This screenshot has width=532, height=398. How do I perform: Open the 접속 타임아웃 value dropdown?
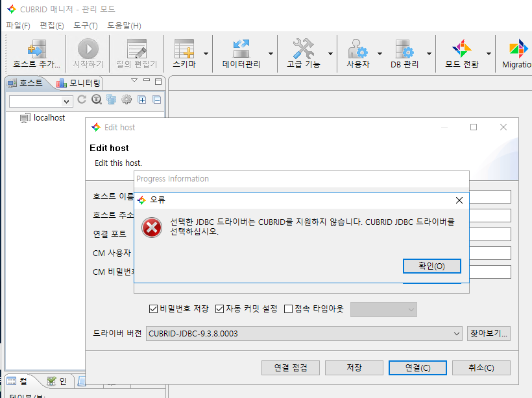[x=383, y=309]
